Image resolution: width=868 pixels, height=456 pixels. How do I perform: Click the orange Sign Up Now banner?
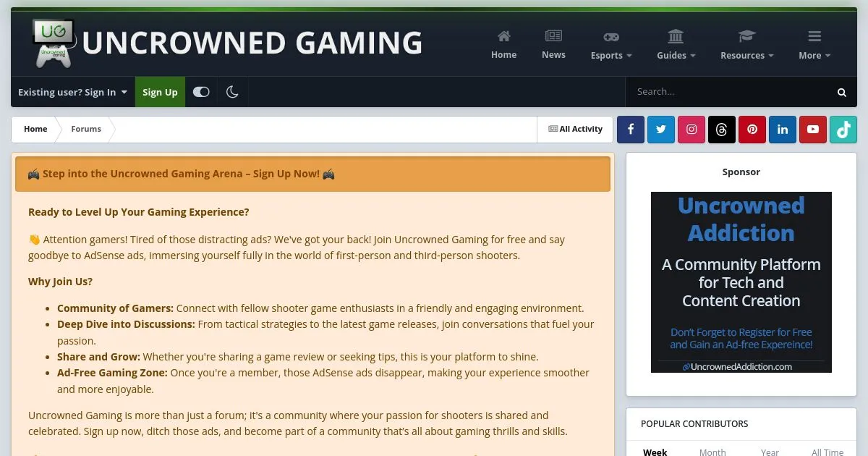pos(312,174)
